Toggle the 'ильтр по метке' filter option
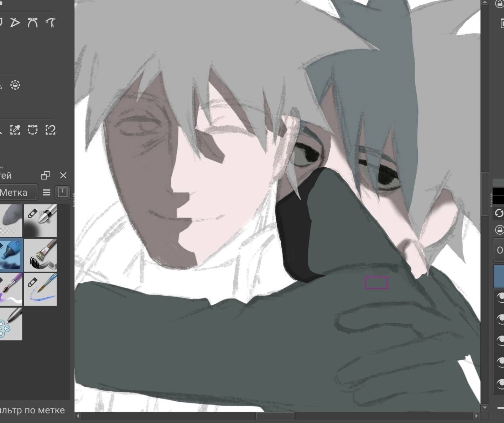This screenshot has width=504, height=423. [32, 410]
